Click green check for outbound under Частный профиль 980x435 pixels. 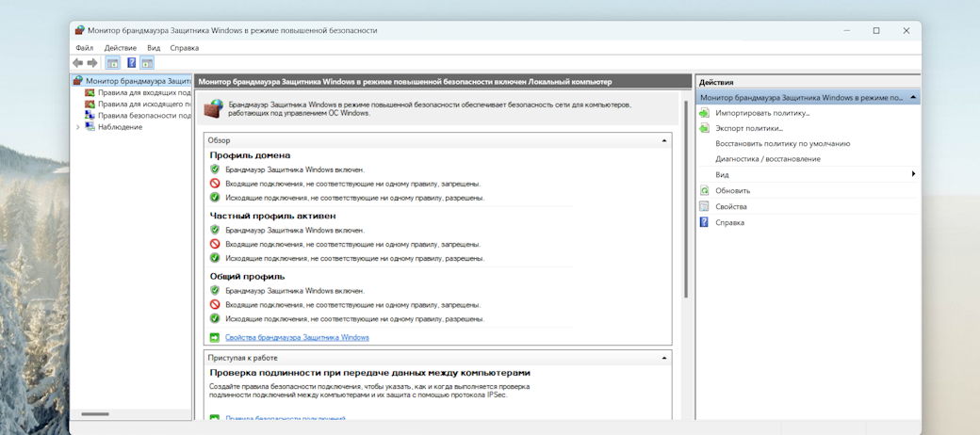[x=215, y=258]
